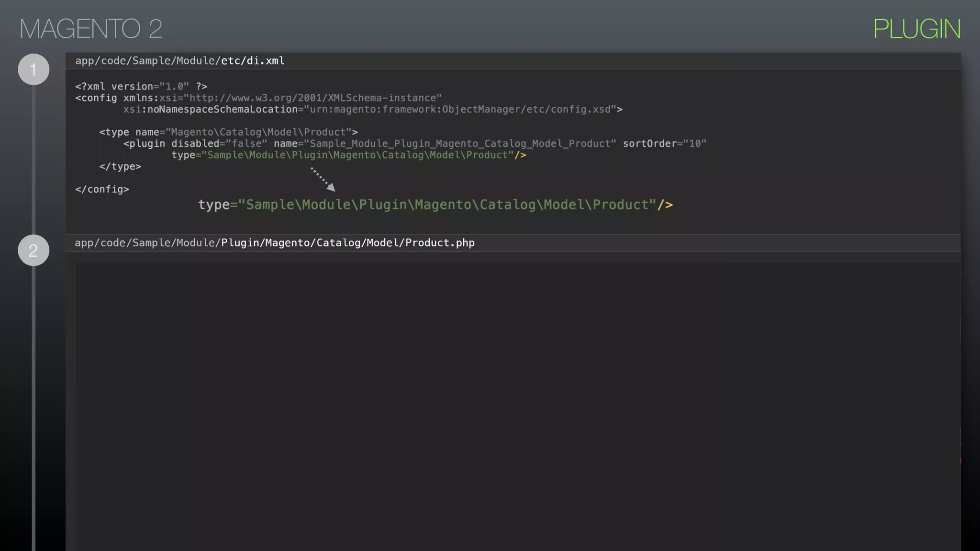This screenshot has height=551, width=980.
Task: Click the sortOrder="10" attribute
Action: coord(665,143)
